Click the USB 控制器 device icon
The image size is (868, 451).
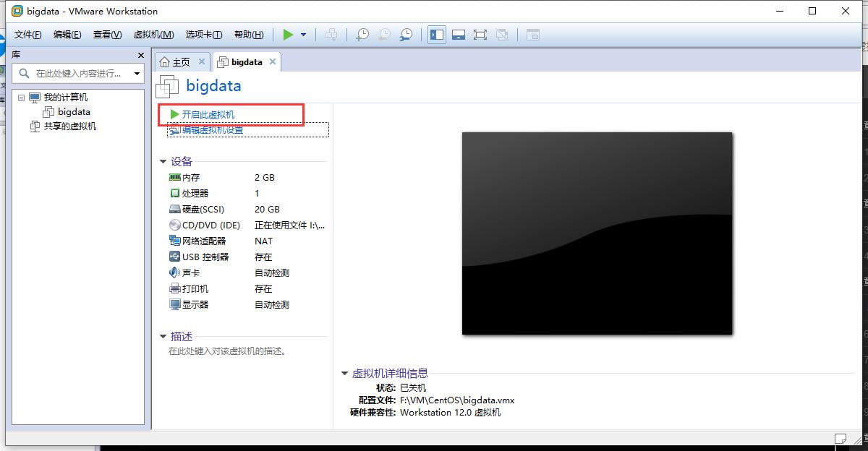click(x=174, y=257)
